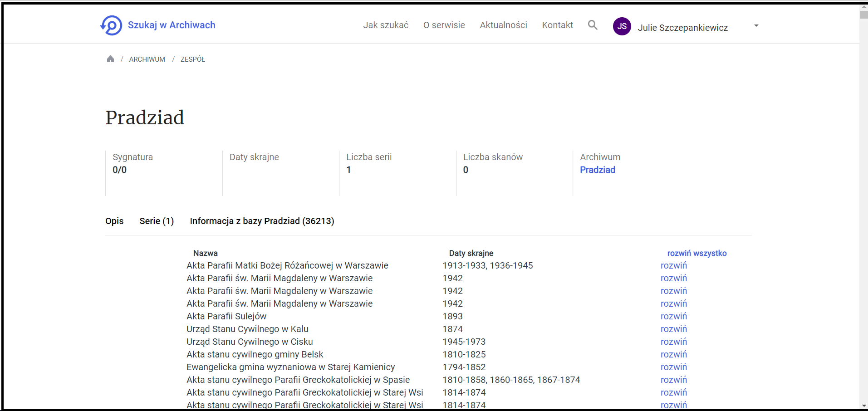Expand the Urząd Stanu Cywilnego w Kalu row
The image size is (868, 411).
pyautogui.click(x=673, y=329)
